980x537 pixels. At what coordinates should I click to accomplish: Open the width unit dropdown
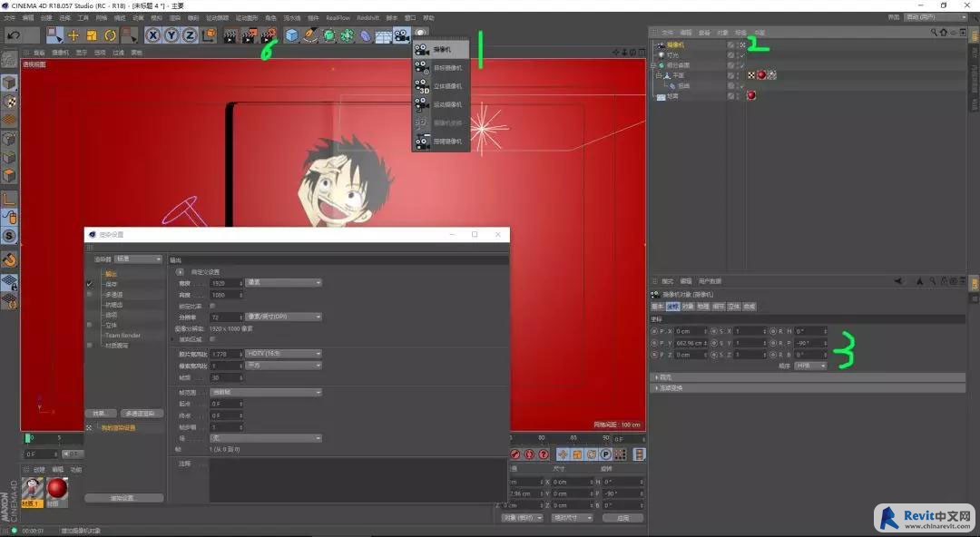(283, 283)
